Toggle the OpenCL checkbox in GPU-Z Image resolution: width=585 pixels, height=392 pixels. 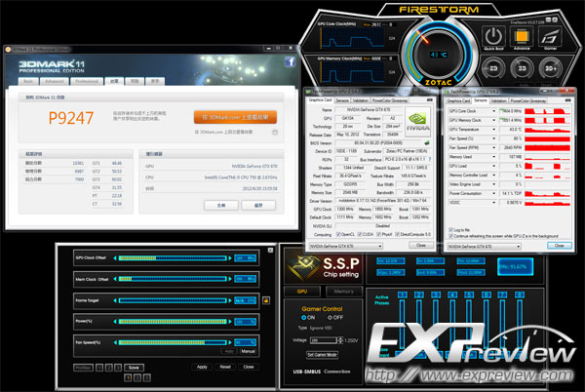[x=338, y=234]
